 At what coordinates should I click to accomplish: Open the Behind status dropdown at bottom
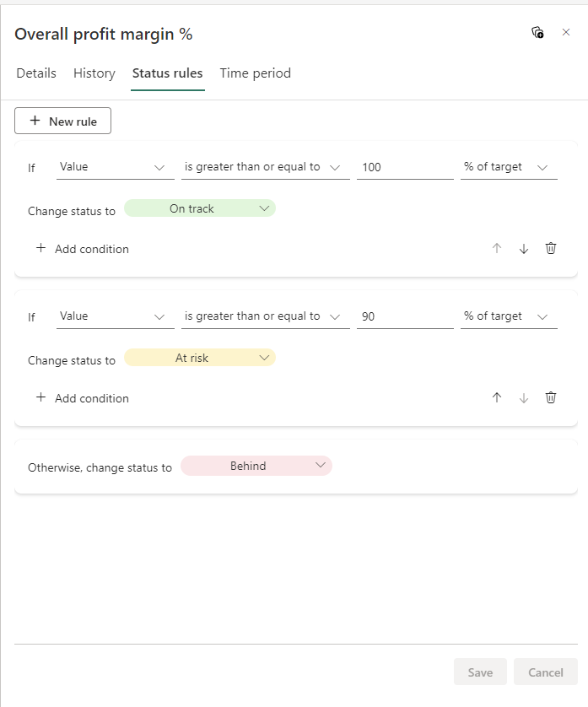pyautogui.click(x=256, y=465)
